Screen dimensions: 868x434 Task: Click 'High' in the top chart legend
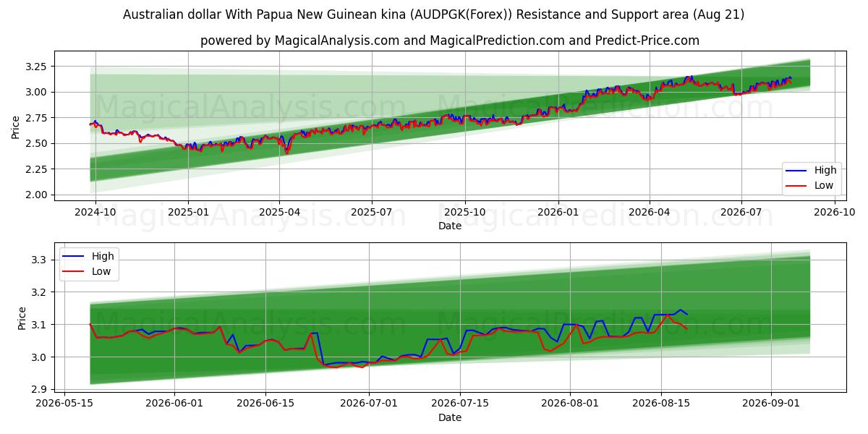pyautogui.click(x=825, y=170)
